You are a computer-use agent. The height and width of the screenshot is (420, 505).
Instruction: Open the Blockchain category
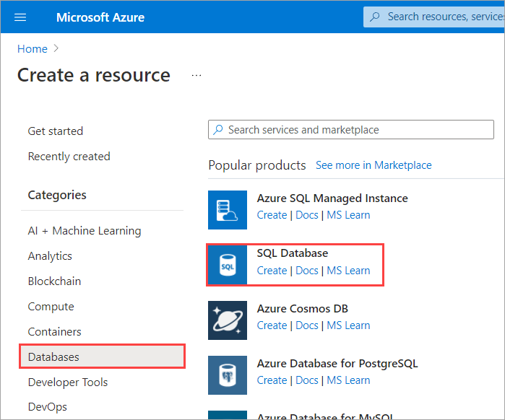click(x=54, y=281)
